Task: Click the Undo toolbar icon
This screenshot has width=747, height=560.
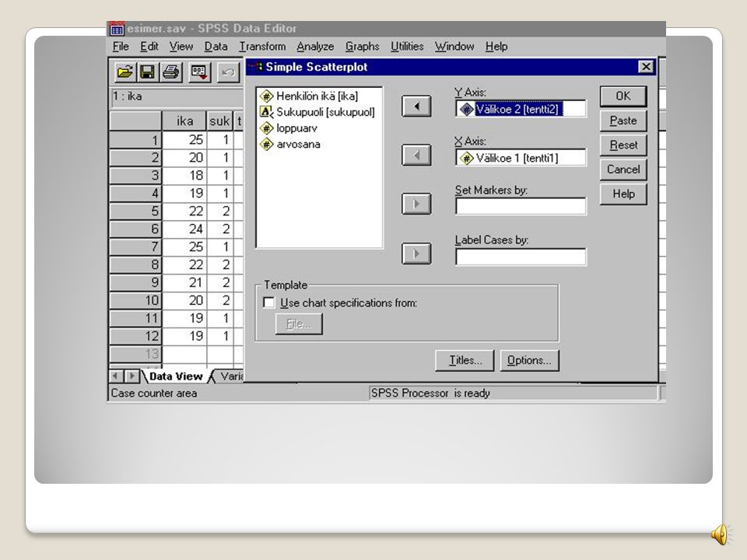Action: [x=228, y=72]
